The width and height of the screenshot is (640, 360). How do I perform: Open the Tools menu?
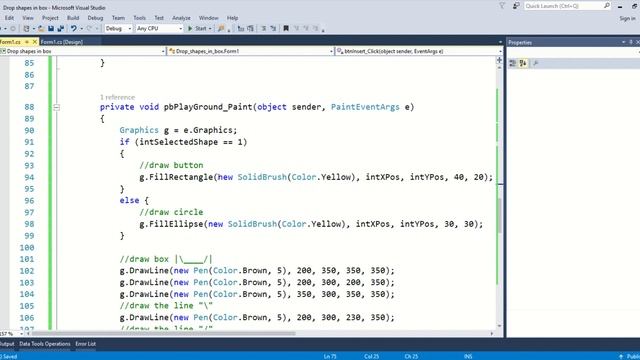click(140, 18)
